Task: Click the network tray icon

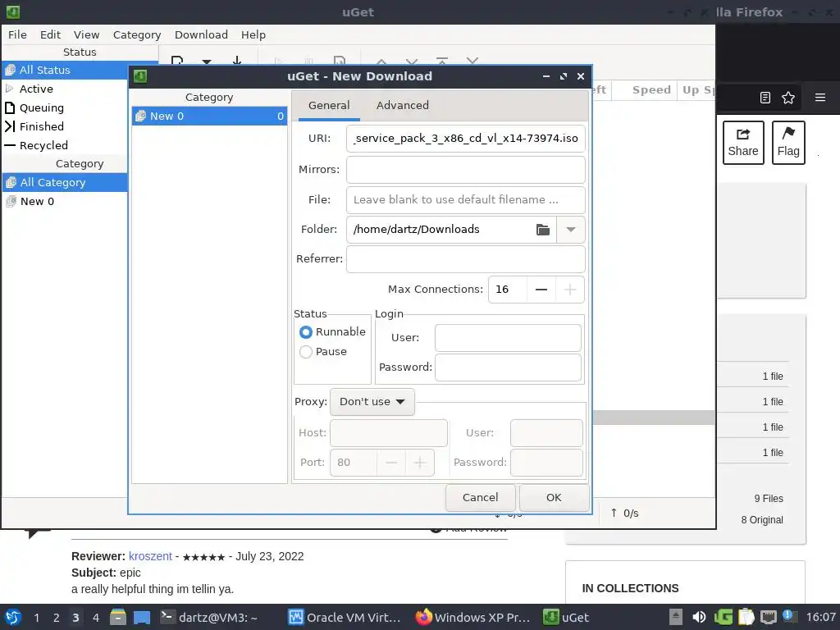Action: click(x=768, y=617)
